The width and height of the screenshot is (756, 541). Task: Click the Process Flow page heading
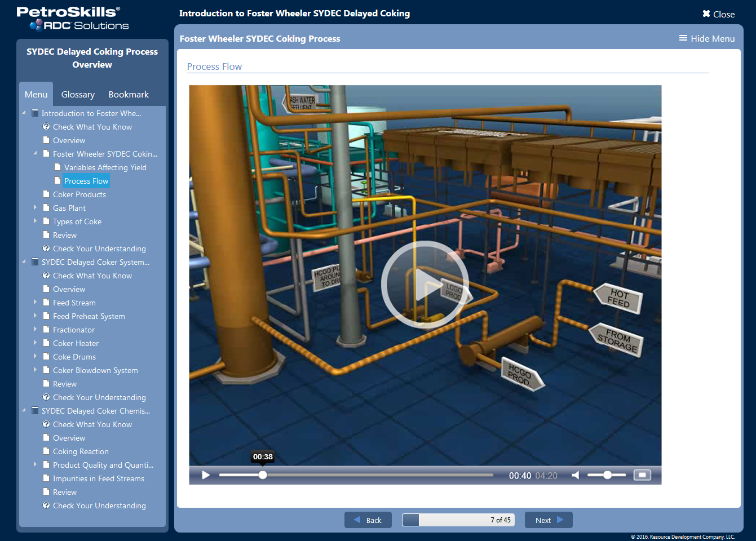coord(214,66)
